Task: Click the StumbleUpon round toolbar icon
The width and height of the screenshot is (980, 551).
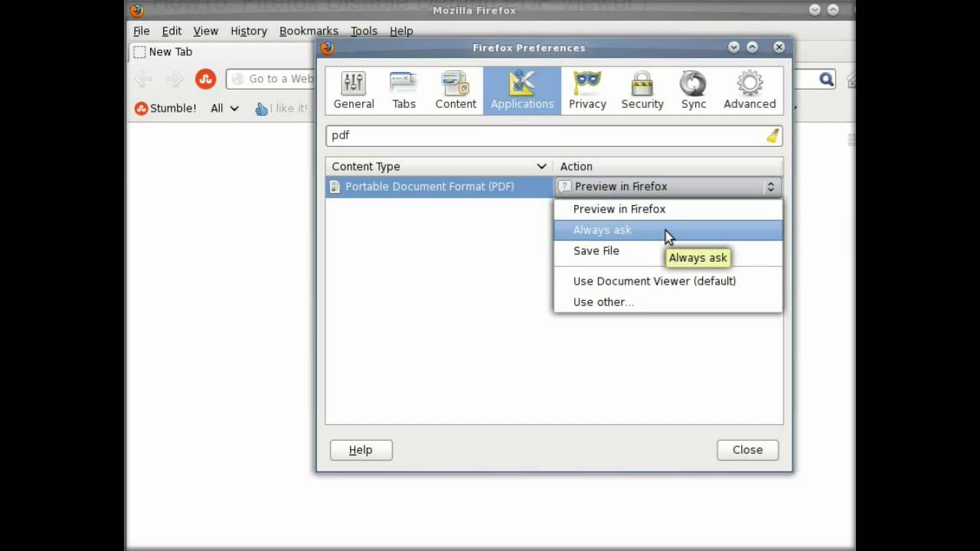Action: point(205,79)
